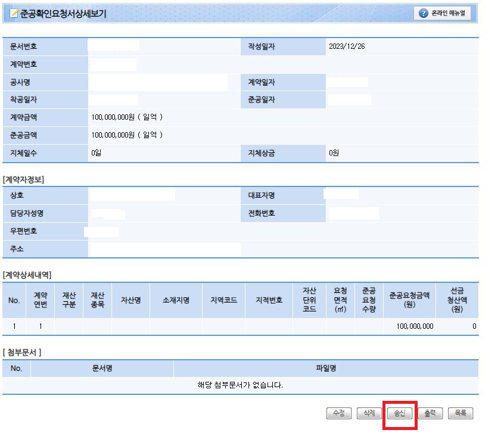Click the 계약금액 value 100,000,000원 ( 일억 )

pyautogui.click(x=127, y=117)
